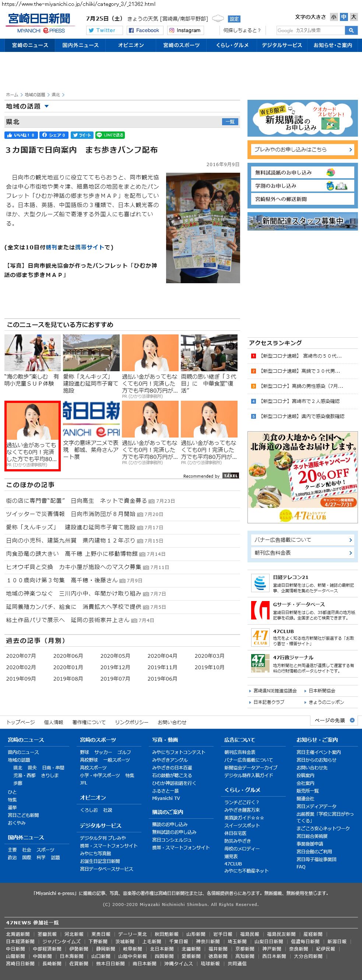Open article ツイッターで災害情報
Screen dimensions: 362x980
point(71,514)
